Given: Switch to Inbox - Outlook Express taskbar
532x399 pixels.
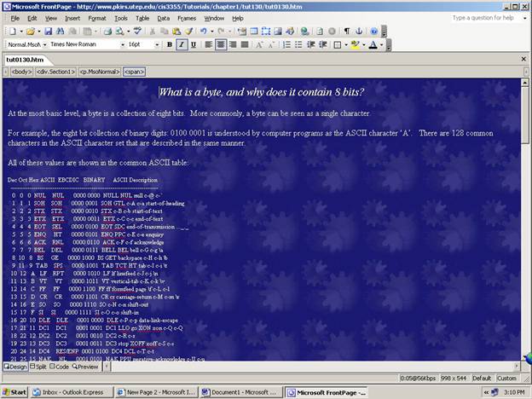Looking at the screenshot, I should click(x=72, y=392).
